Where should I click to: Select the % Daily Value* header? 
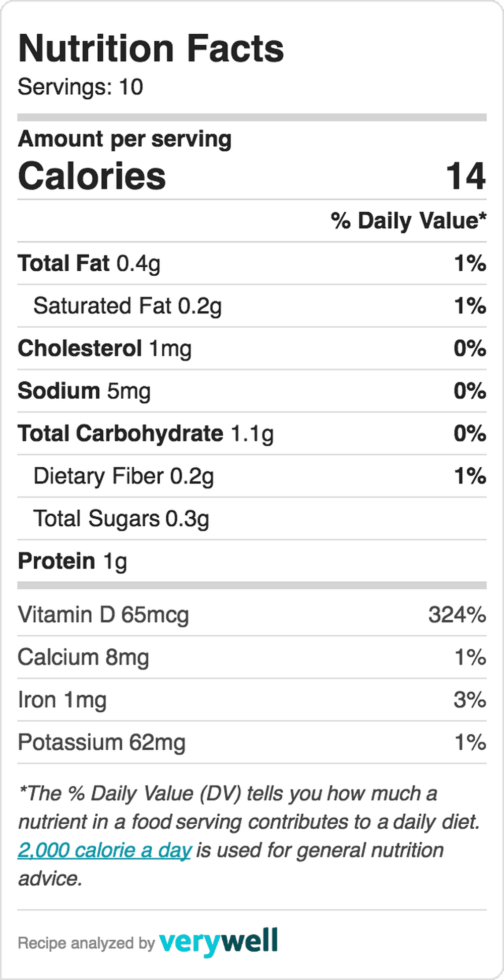click(409, 221)
